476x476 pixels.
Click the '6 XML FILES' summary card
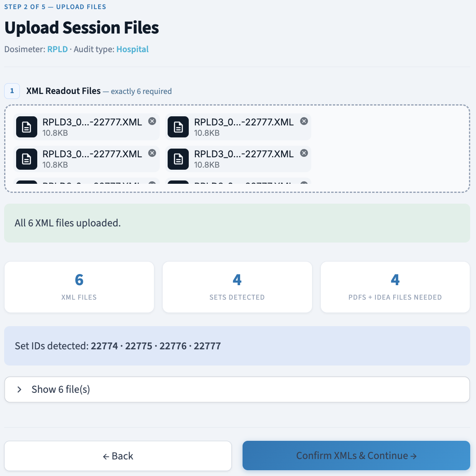tap(79, 287)
